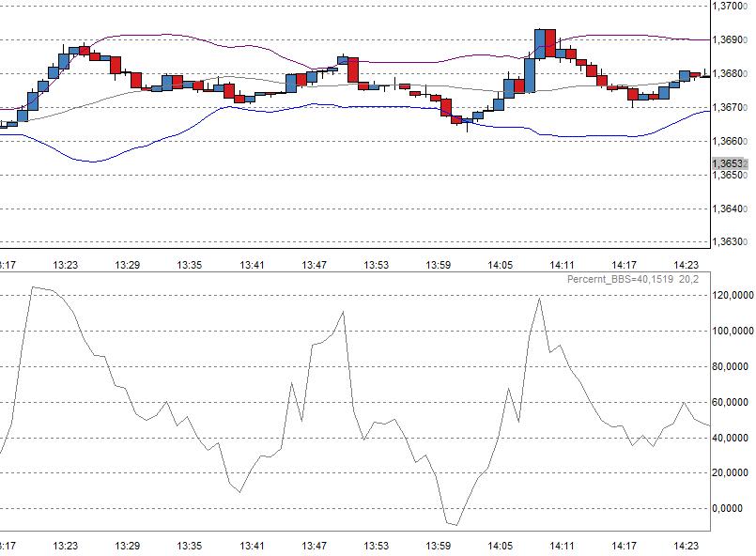Screen dimensions: 756x556
Task: Click the 1,3640 price axis label
Action: (x=730, y=208)
